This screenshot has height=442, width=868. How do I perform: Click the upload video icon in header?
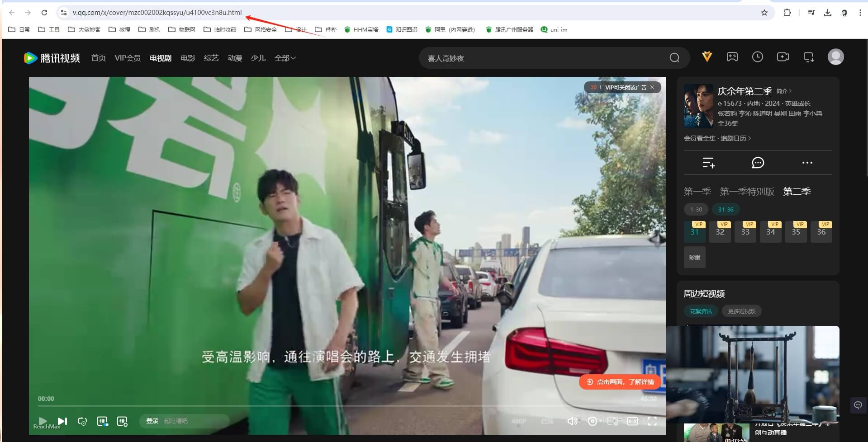[783, 56]
